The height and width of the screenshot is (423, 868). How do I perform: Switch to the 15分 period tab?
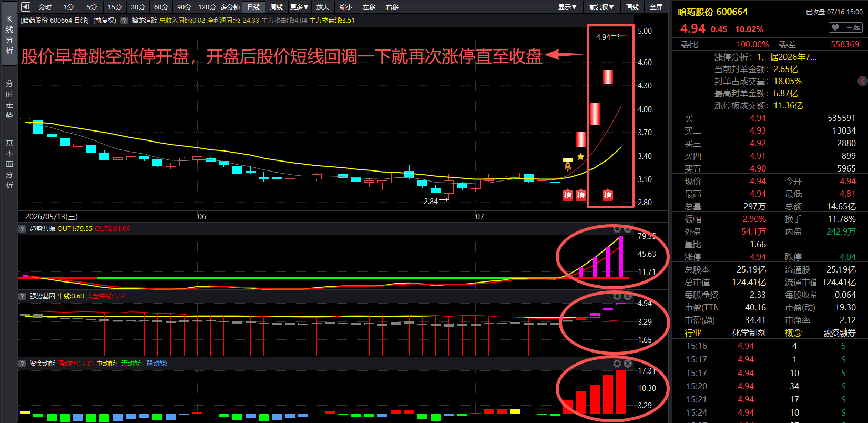coord(115,7)
